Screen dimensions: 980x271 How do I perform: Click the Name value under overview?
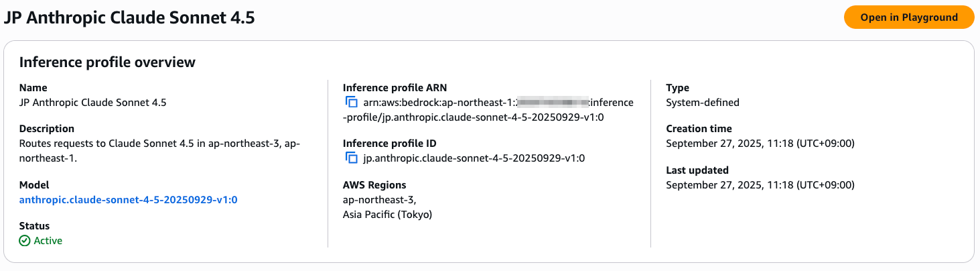93,103
